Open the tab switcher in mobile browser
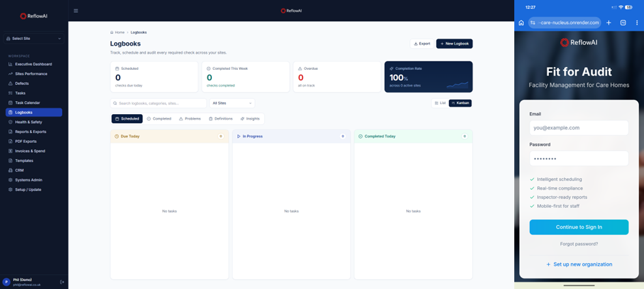 [x=623, y=23]
